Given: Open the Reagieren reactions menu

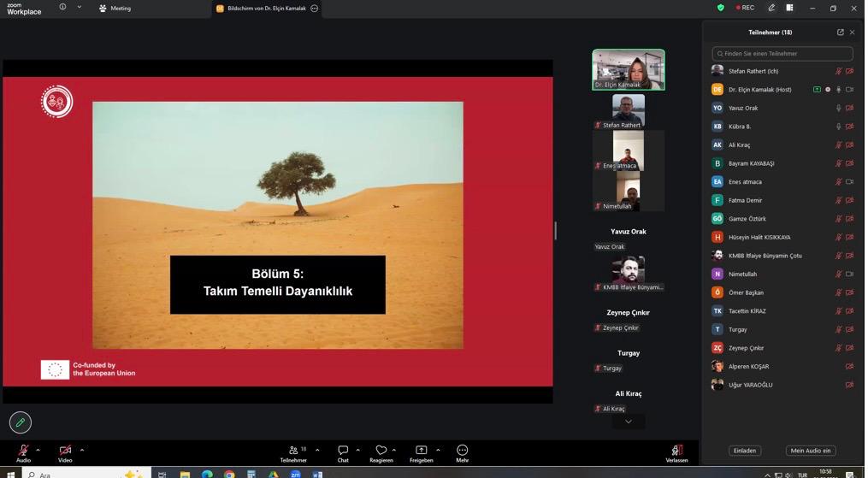Looking at the screenshot, I should pos(381,451).
